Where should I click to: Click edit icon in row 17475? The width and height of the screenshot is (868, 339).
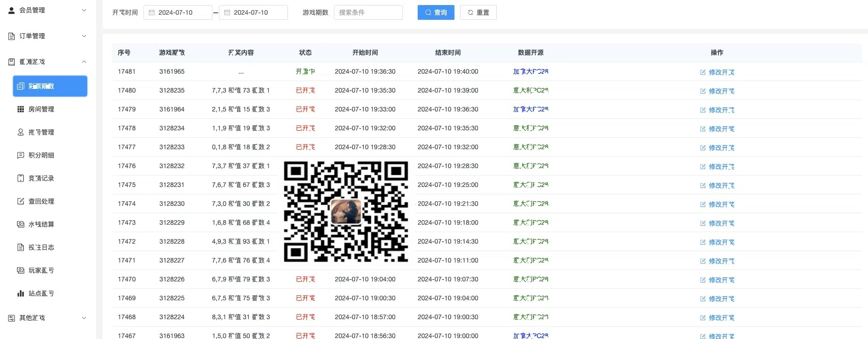pos(703,186)
